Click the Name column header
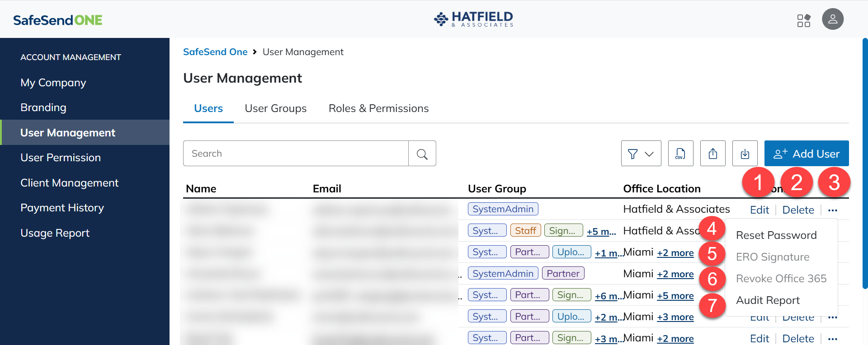The height and width of the screenshot is (345, 868). pyautogui.click(x=201, y=189)
